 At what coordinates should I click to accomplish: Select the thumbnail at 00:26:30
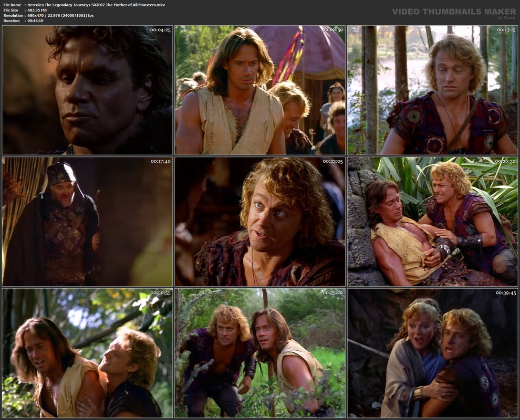click(x=432, y=222)
